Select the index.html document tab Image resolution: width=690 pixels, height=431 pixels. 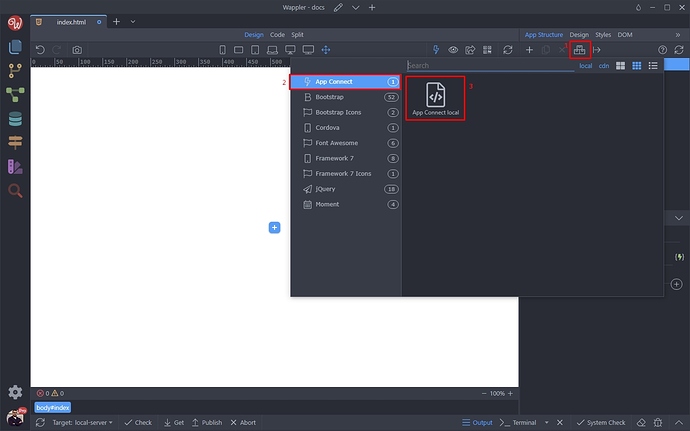69,22
